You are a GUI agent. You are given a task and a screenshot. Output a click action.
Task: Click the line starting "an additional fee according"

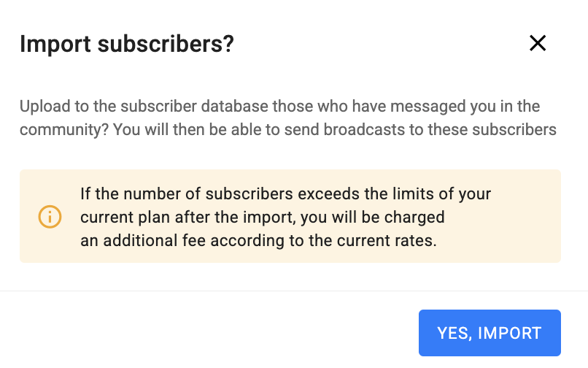click(x=258, y=240)
